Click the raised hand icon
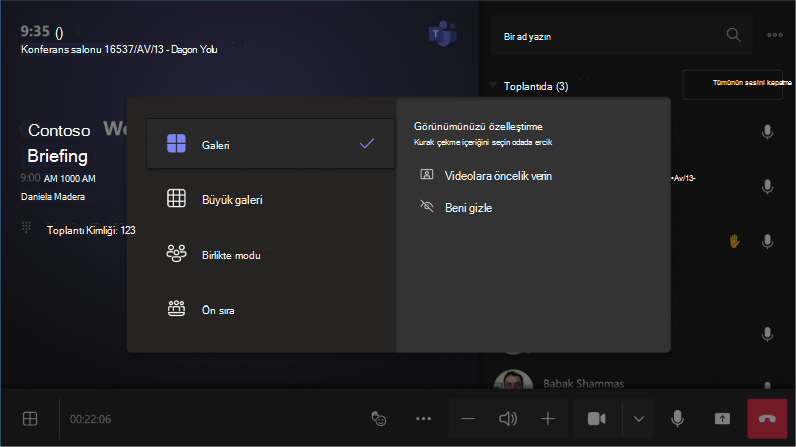This screenshot has height=447, width=796. point(734,241)
